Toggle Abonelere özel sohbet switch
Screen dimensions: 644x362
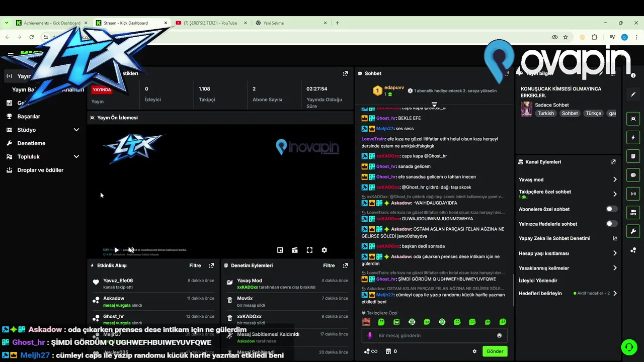point(611,209)
